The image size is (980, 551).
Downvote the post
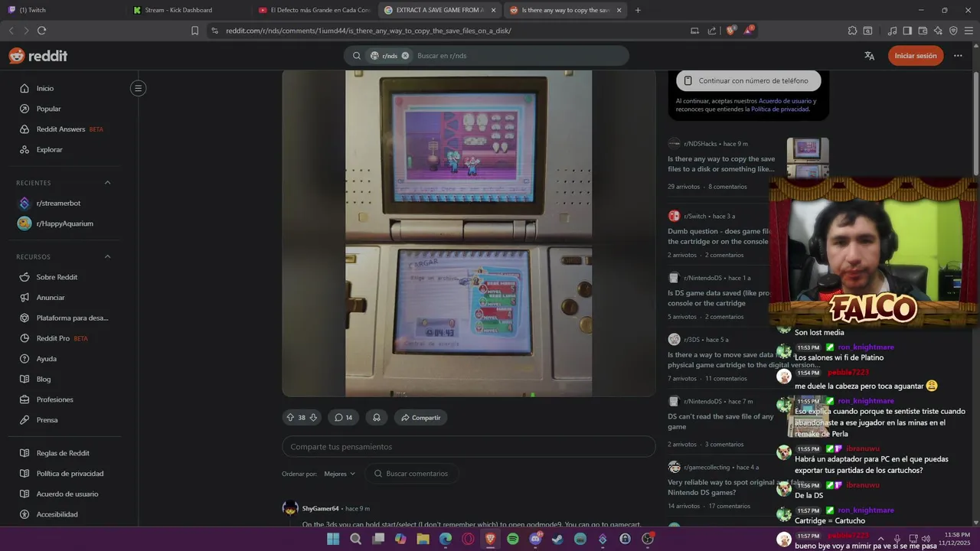click(x=313, y=417)
